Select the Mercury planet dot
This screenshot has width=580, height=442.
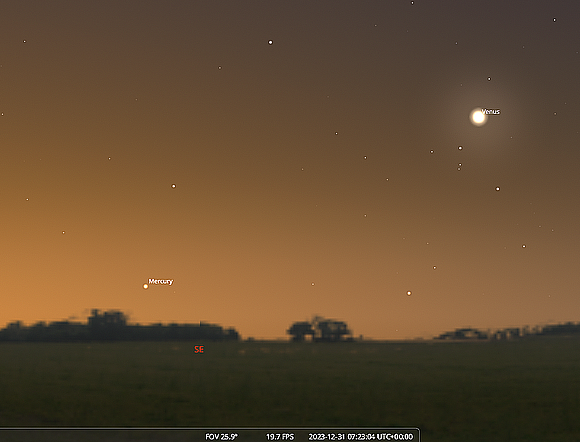(146, 286)
